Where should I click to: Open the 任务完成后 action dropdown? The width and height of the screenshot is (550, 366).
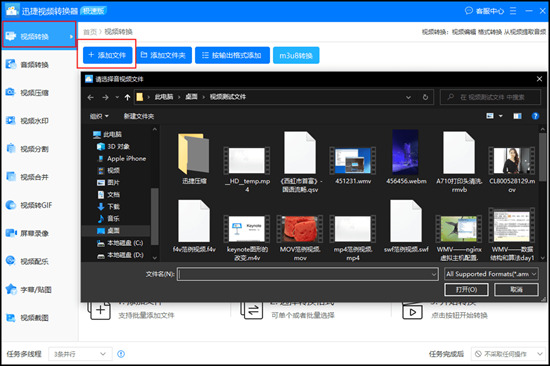509,354
